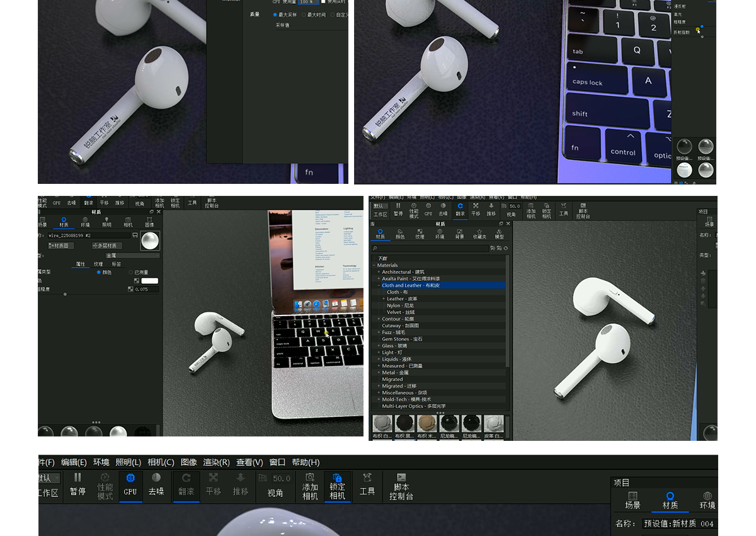Toggle 去噪 denoise in the bottom screenshot
The height and width of the screenshot is (536, 756).
(x=156, y=486)
